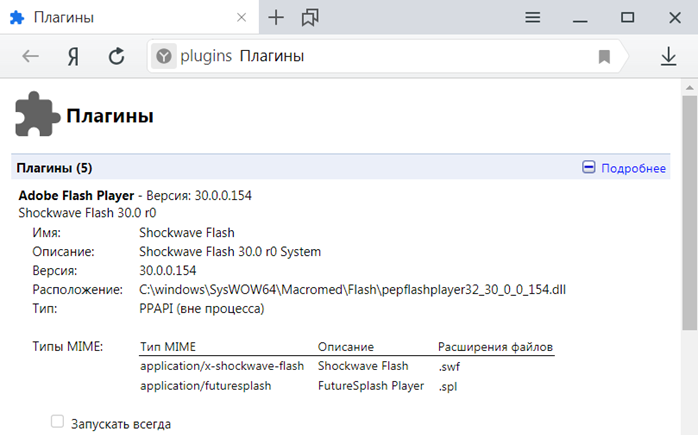Click the scrollbar up arrow
Viewport: 698px width, 435px height.
click(690, 88)
